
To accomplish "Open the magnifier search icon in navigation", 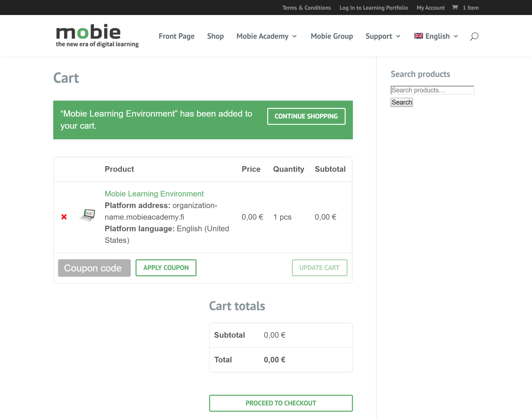I will point(474,36).
